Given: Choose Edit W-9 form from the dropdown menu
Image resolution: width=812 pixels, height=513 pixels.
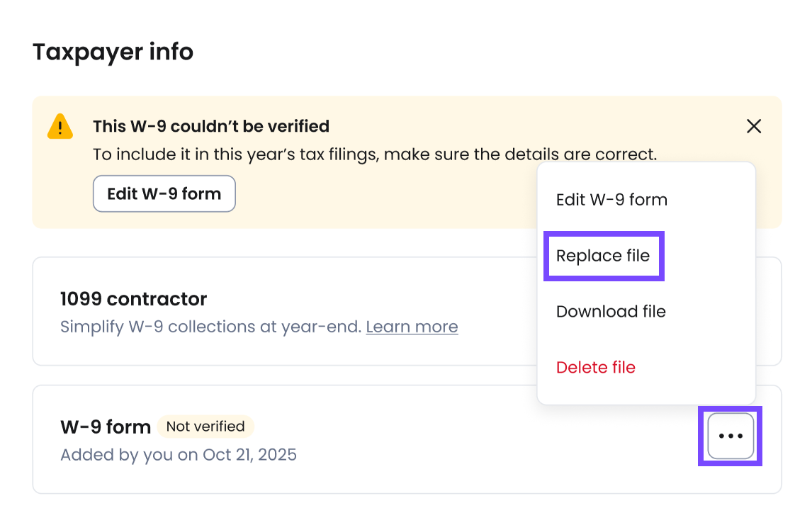Looking at the screenshot, I should [x=611, y=200].
